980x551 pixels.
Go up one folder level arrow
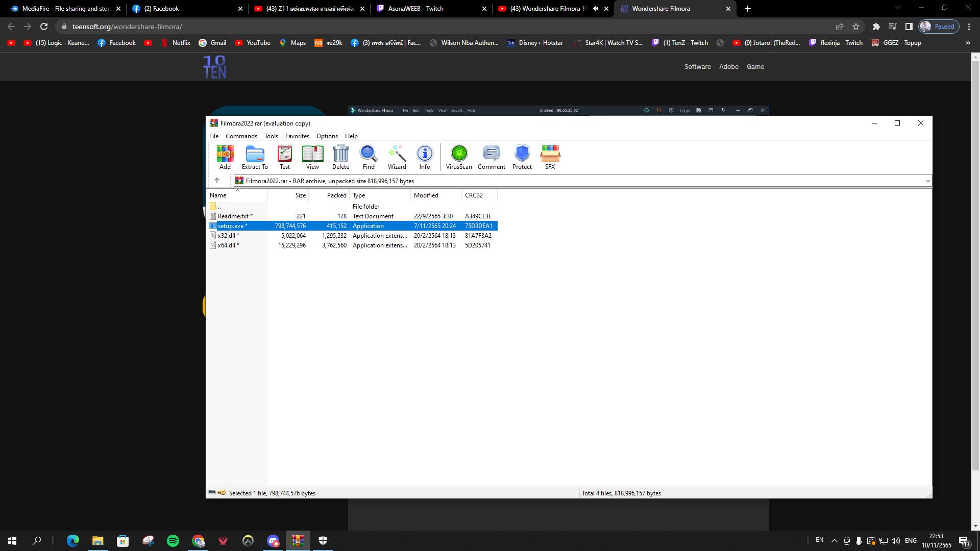pos(217,181)
